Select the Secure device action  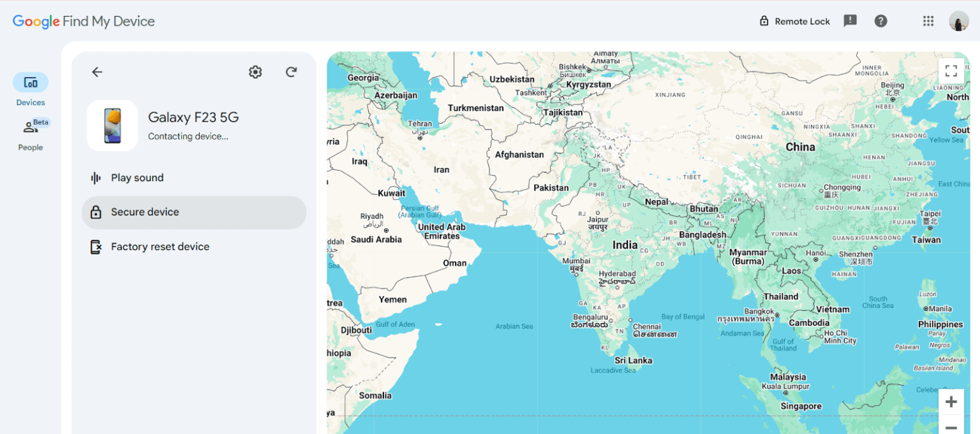193,212
